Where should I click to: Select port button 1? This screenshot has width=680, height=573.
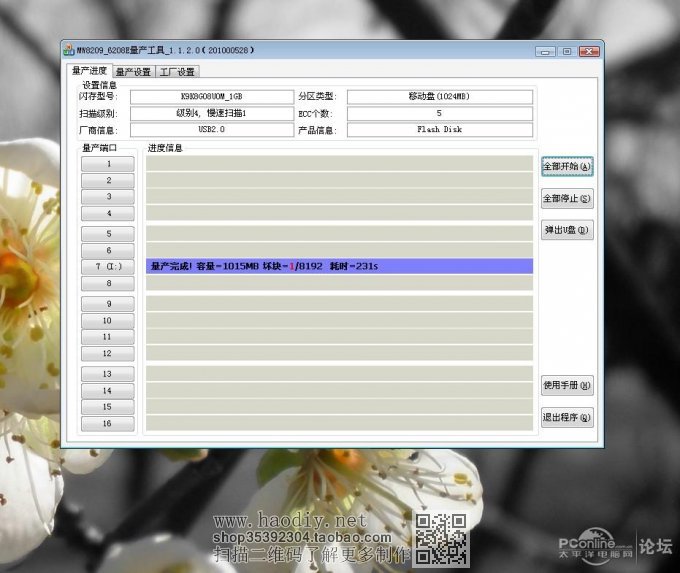108,163
